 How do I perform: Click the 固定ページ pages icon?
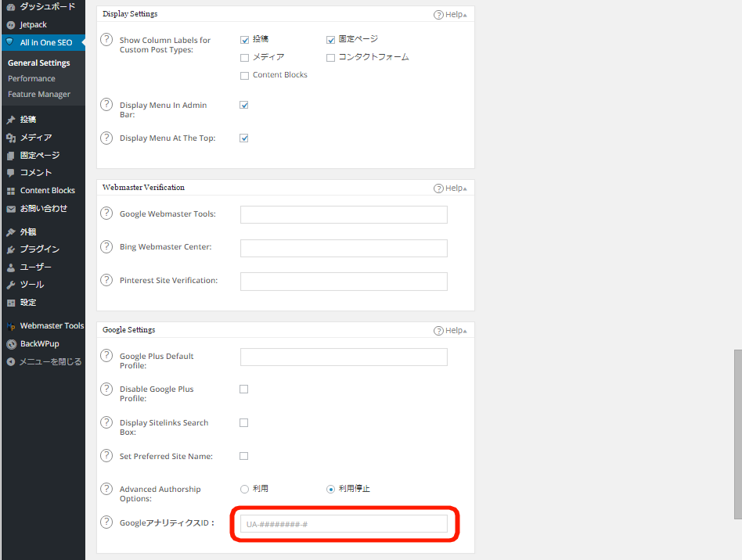point(11,156)
